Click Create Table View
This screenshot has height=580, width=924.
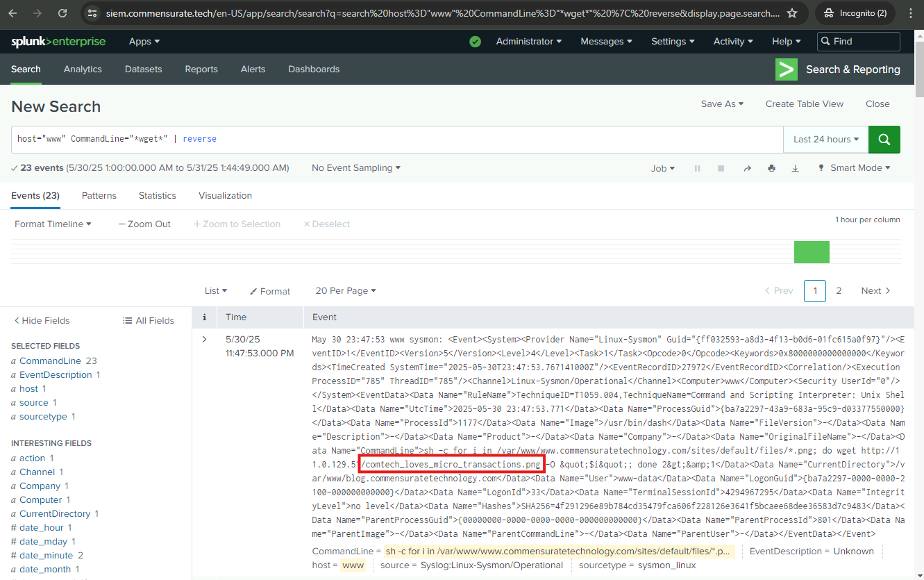(x=804, y=103)
